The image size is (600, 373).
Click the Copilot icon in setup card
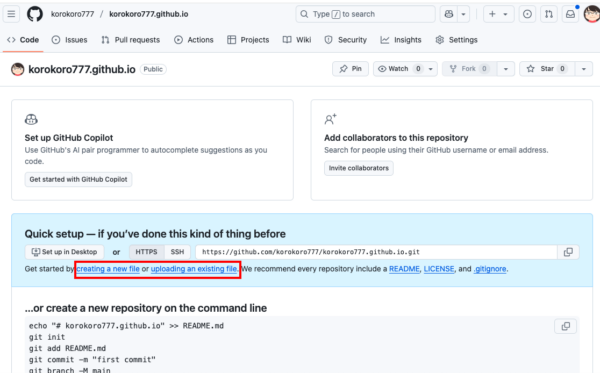(x=31, y=119)
